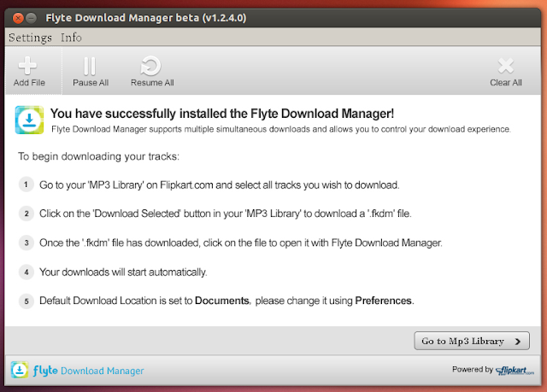Screen dimensions: 547x392
Task: Click the step 1 number badge
Action: [26, 184]
